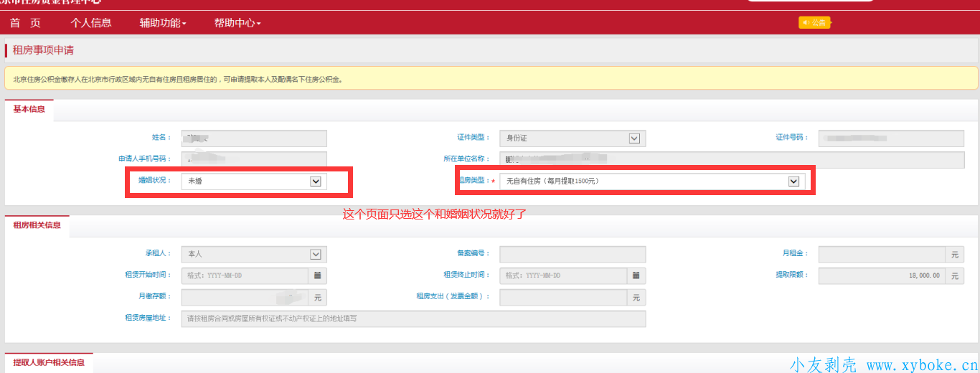Click the 备案编号 input field
The width and height of the screenshot is (980, 373).
[573, 254]
